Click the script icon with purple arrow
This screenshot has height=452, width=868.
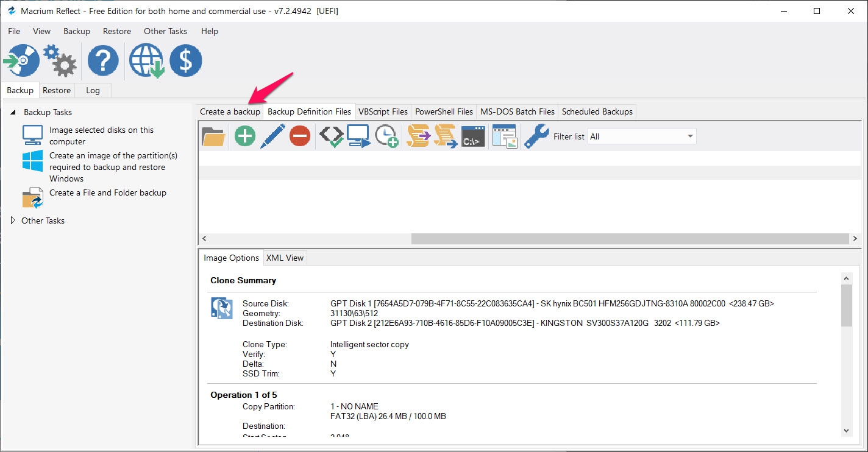(419, 136)
